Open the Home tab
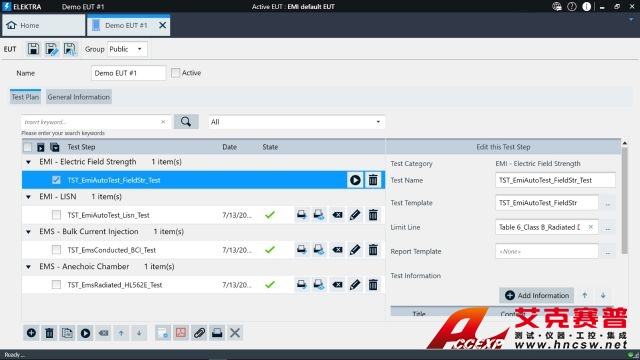This screenshot has height=360, width=640. tap(44, 25)
